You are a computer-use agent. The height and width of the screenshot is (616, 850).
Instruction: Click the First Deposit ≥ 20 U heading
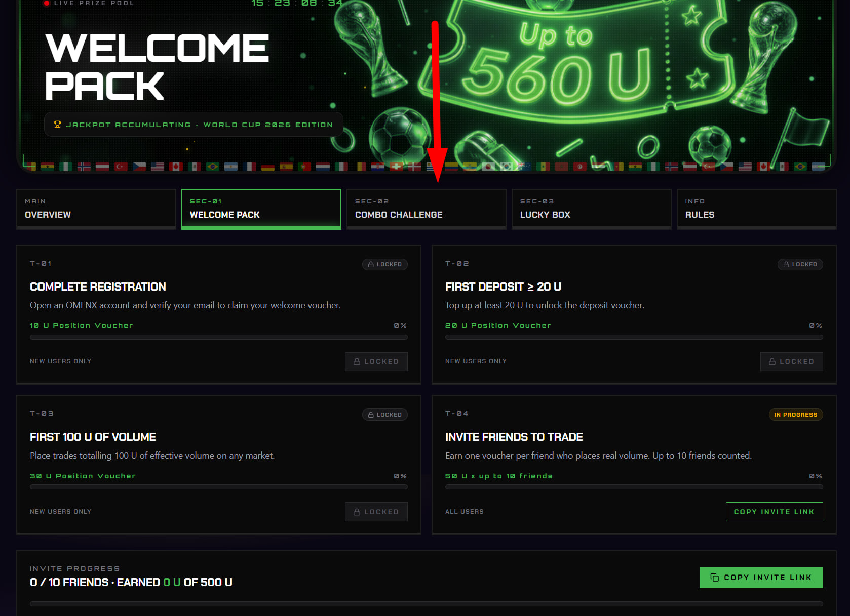click(503, 287)
